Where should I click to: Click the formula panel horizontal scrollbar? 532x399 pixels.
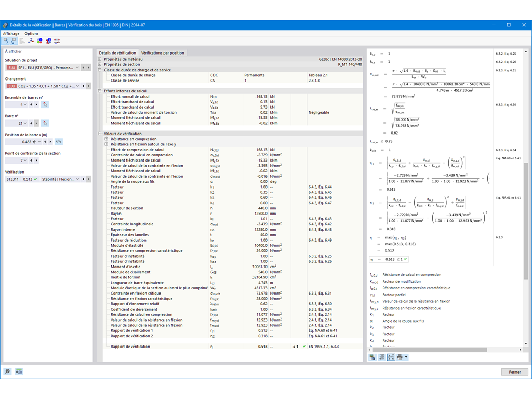pyautogui.click(x=429, y=350)
